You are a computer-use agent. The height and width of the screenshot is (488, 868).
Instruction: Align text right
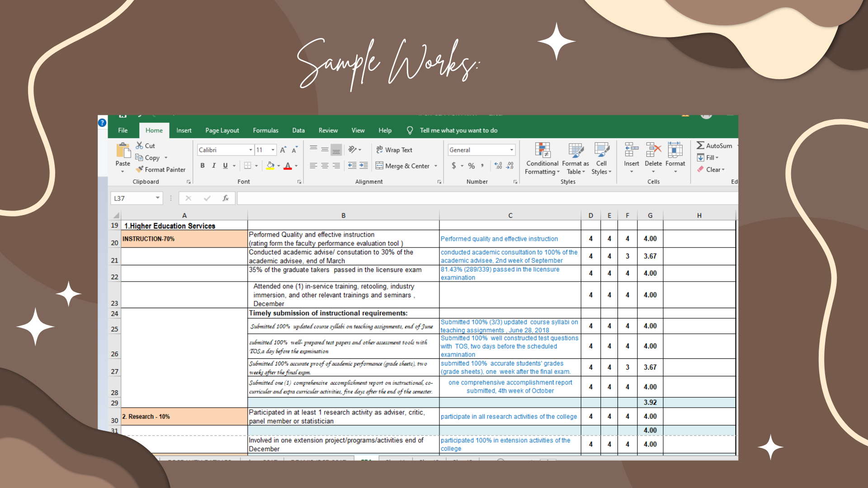coord(336,166)
